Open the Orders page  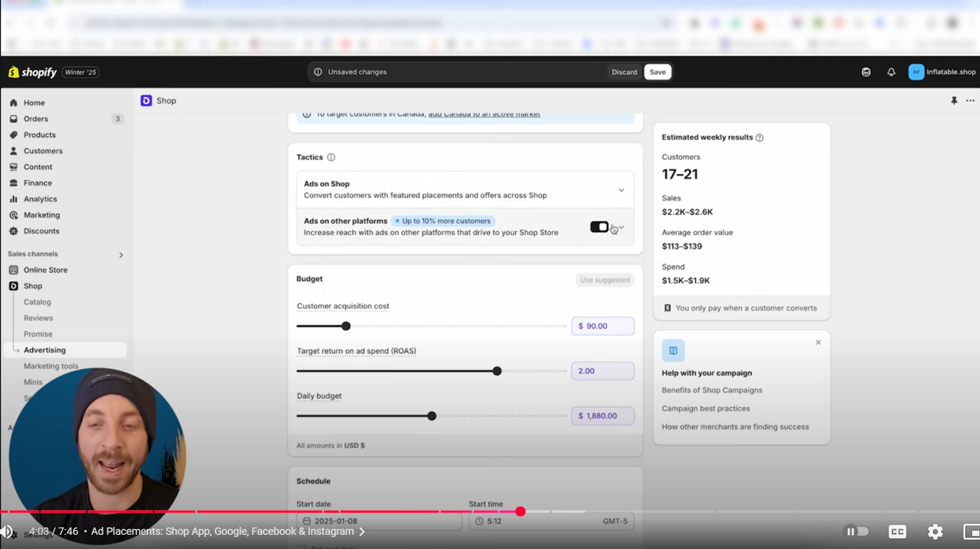click(36, 119)
